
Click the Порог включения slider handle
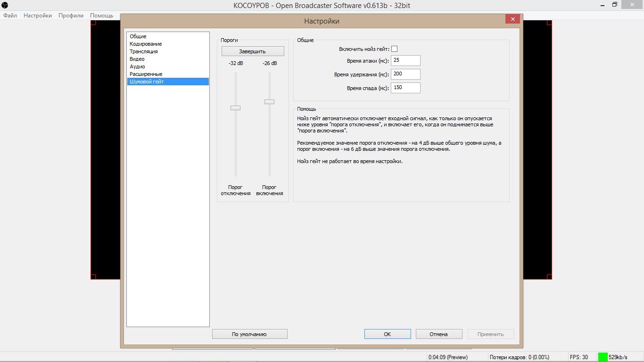(269, 102)
